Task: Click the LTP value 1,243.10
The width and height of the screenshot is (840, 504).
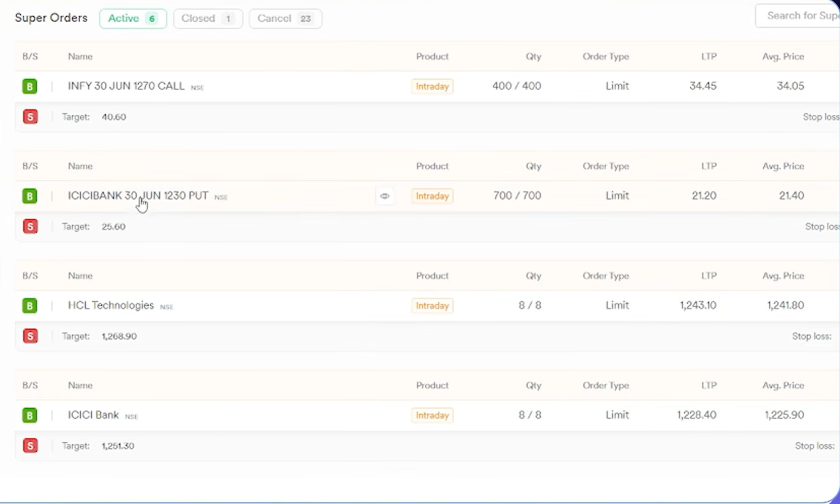Action: point(698,305)
